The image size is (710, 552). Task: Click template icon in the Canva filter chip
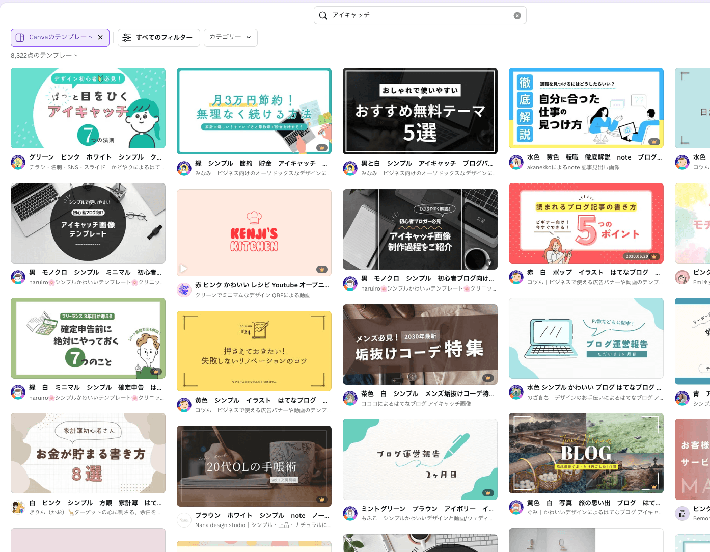(19, 38)
